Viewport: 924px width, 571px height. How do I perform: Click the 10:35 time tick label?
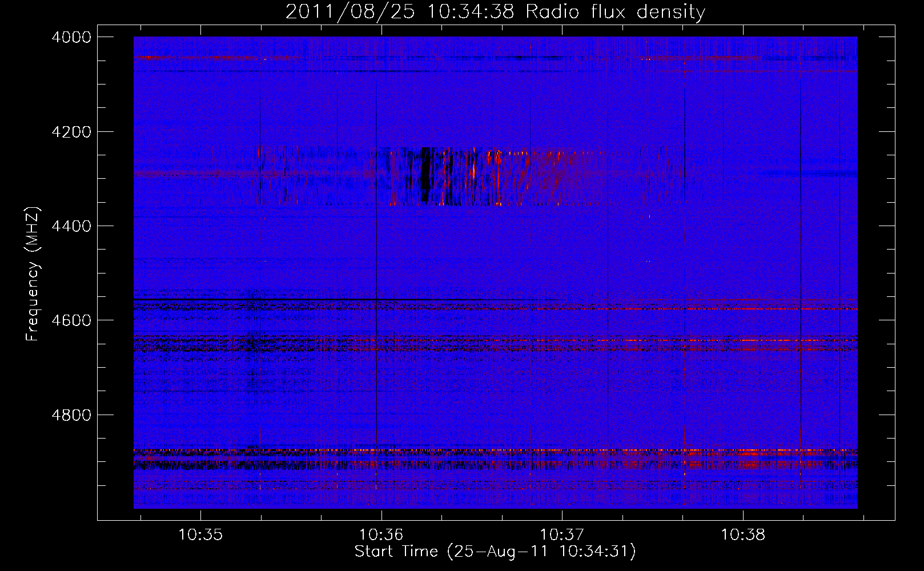click(x=200, y=535)
